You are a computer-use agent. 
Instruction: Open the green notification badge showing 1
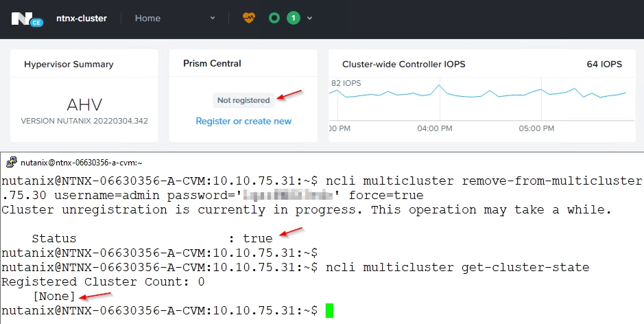(x=294, y=19)
